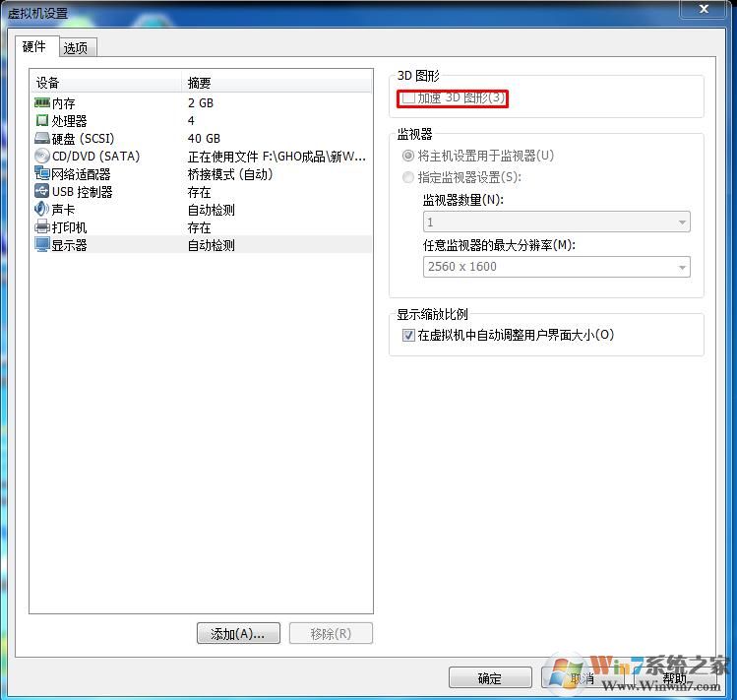Close the 虚拟机设置 dialog
This screenshot has height=700, width=737.
coord(704,9)
